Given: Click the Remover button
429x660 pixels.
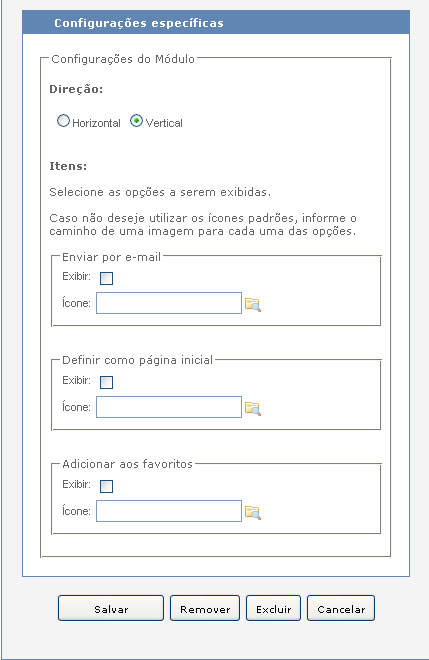Looking at the screenshot, I should tap(205, 608).
